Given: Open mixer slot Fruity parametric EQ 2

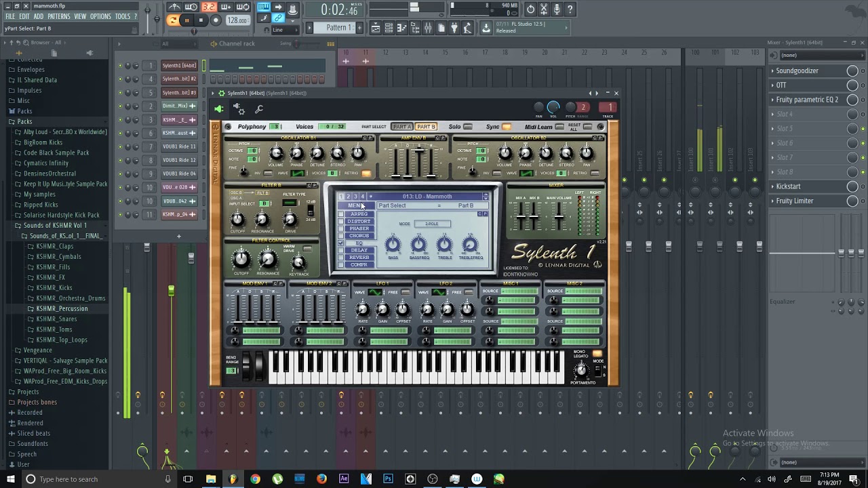Looking at the screenshot, I should pos(807,100).
